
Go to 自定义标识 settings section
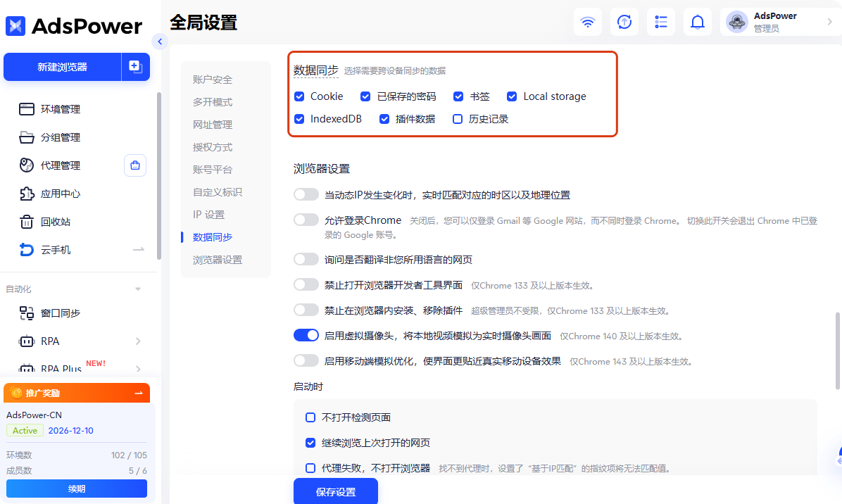click(218, 192)
